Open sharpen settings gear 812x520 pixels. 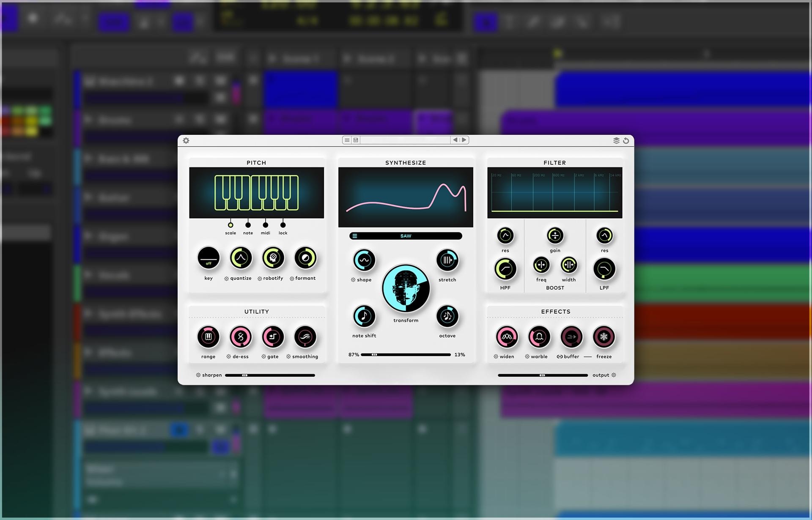click(x=198, y=375)
